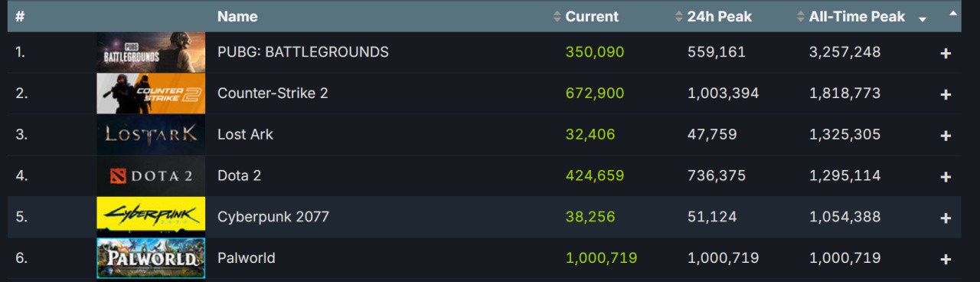Open the PUBG Battlegrounds game thumbnail
The width and height of the screenshot is (980, 282).
pos(151,52)
